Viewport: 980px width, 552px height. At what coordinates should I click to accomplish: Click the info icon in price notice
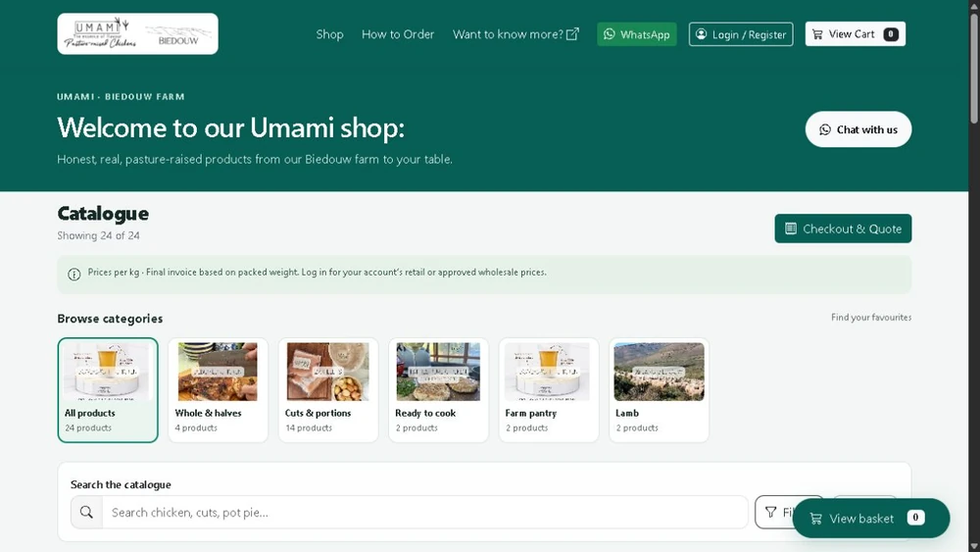click(x=73, y=275)
